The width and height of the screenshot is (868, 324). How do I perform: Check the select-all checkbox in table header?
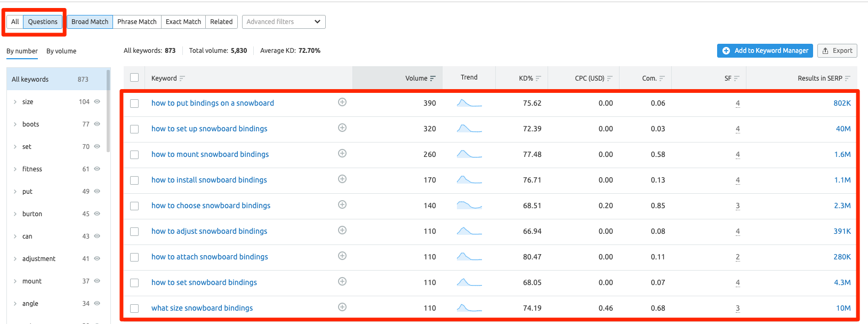[134, 77]
